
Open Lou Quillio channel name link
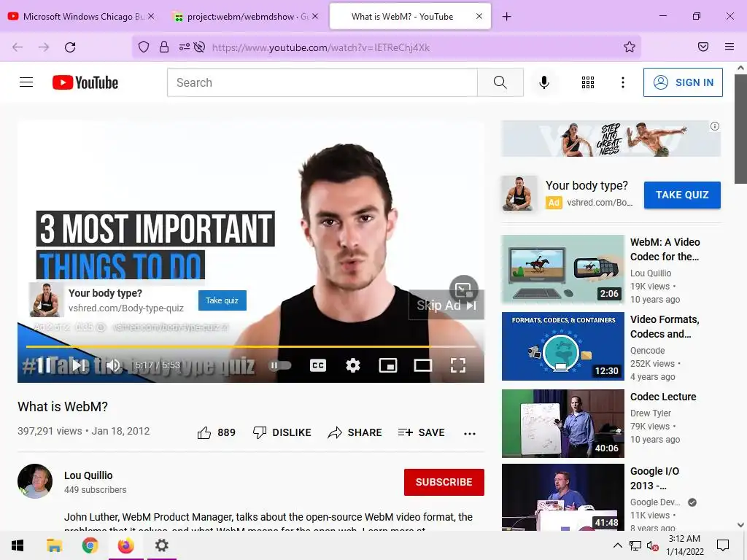tap(88, 475)
